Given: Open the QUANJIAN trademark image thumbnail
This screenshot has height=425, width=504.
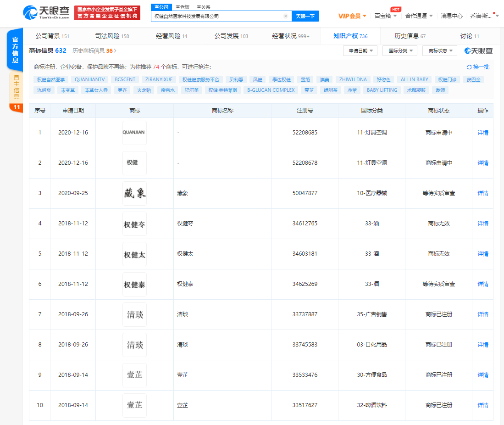Looking at the screenshot, I should coord(134,133).
